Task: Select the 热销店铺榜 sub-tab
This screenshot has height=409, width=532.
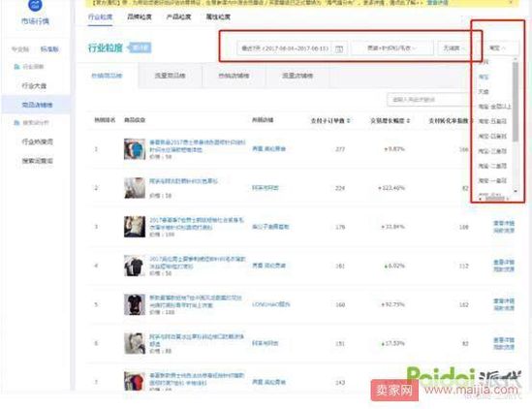Action: coord(234,76)
